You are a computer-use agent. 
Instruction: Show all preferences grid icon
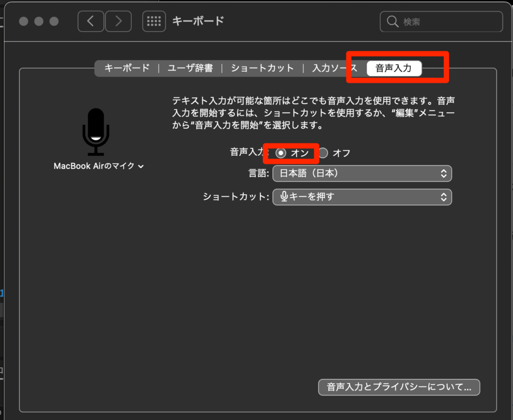pos(154,21)
